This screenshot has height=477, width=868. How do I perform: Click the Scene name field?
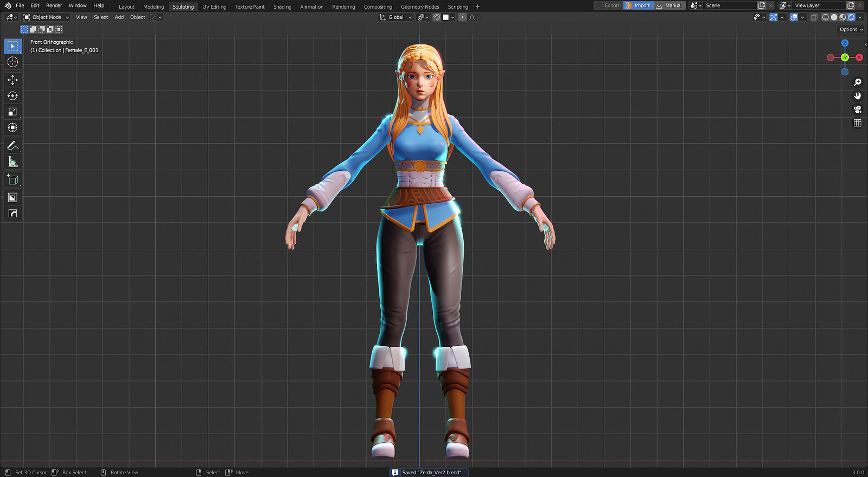(730, 5)
